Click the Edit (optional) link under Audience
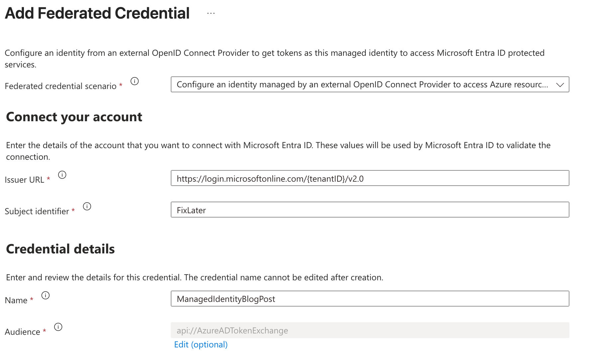 (201, 345)
